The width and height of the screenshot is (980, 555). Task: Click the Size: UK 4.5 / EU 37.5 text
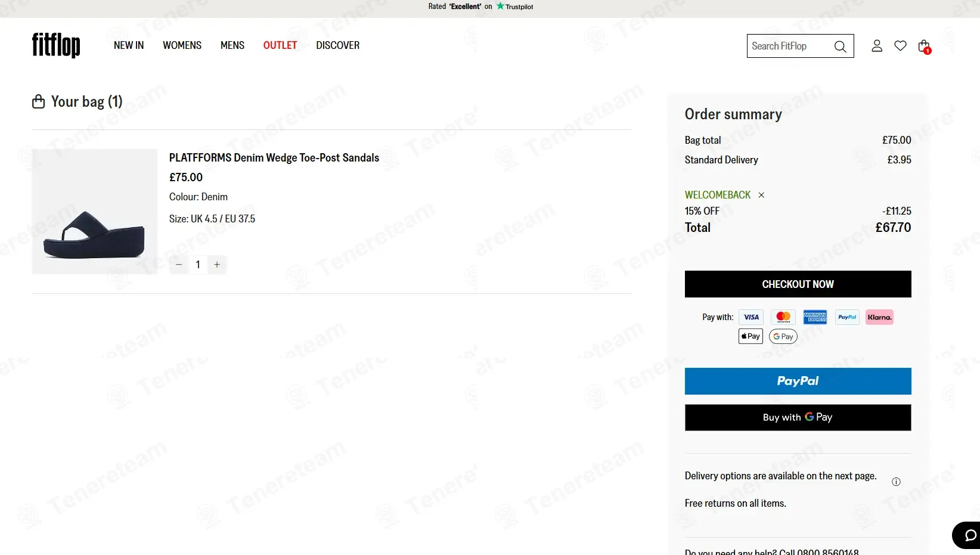pyautogui.click(x=212, y=219)
